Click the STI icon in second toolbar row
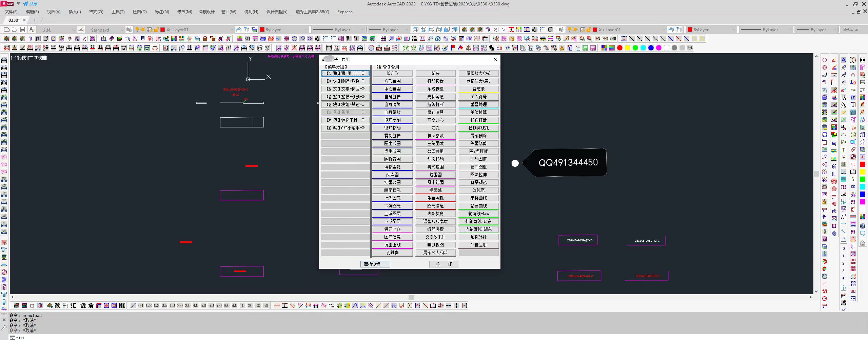This screenshot has width=868, height=340. 248,39
